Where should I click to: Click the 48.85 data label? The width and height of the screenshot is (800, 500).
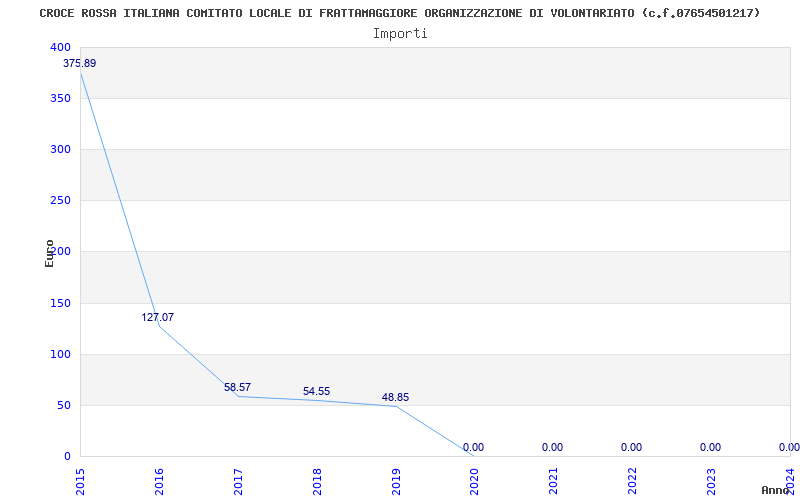(395, 397)
